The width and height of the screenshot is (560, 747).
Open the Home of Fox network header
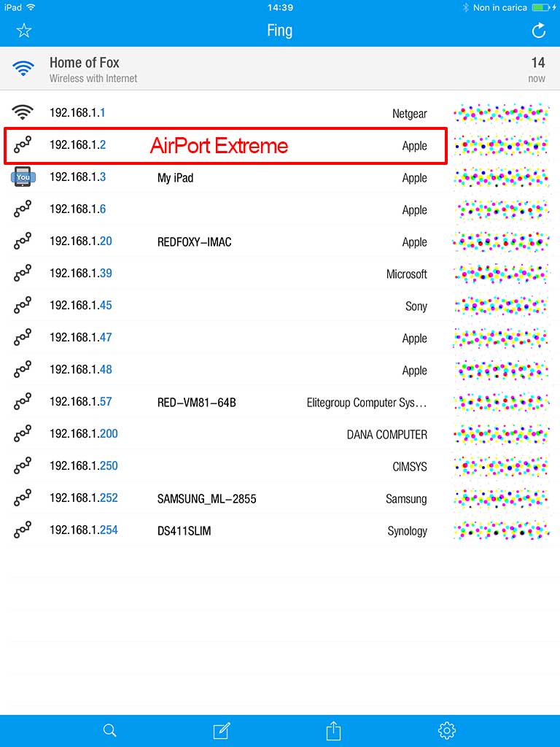pos(280,69)
